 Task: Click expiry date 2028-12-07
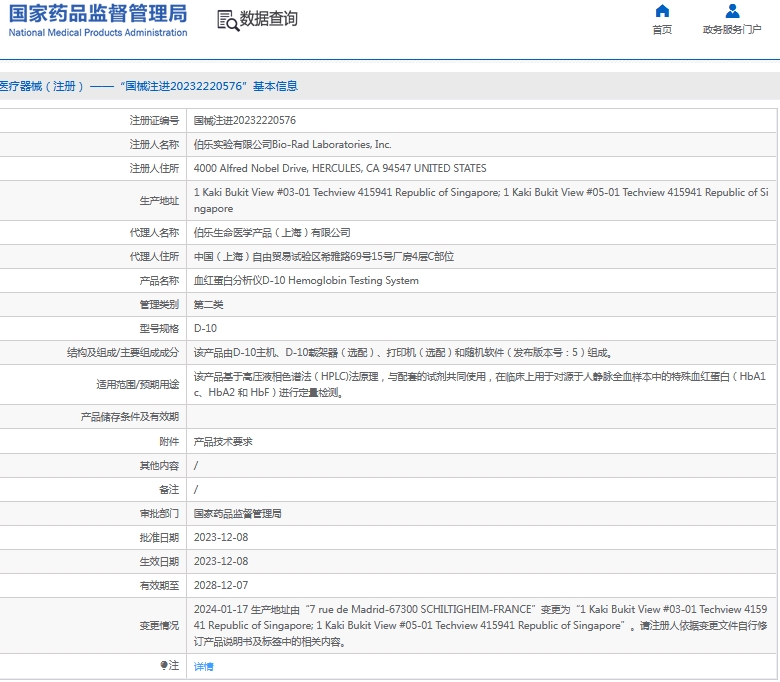pyautogui.click(x=221, y=585)
